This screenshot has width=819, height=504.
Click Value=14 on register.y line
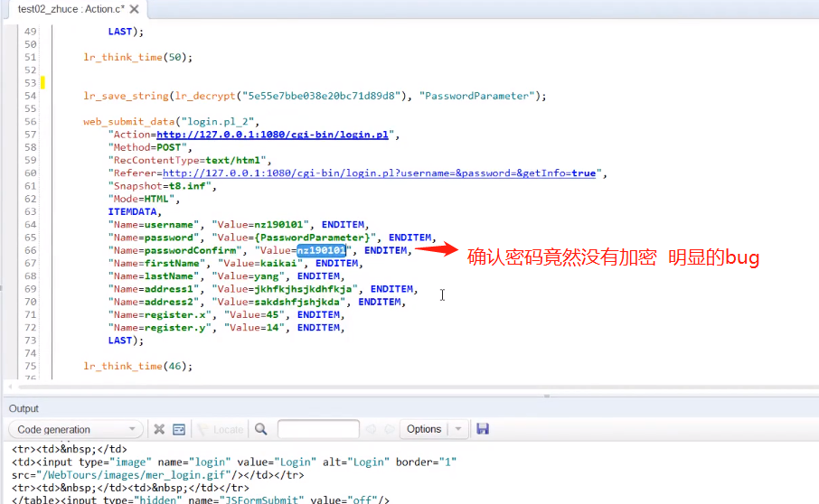254,328
